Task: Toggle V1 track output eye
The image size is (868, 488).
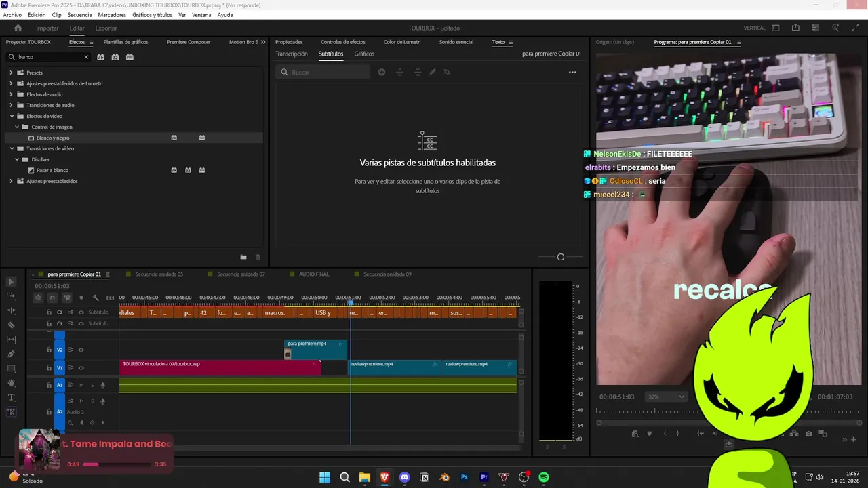Action: tap(81, 368)
